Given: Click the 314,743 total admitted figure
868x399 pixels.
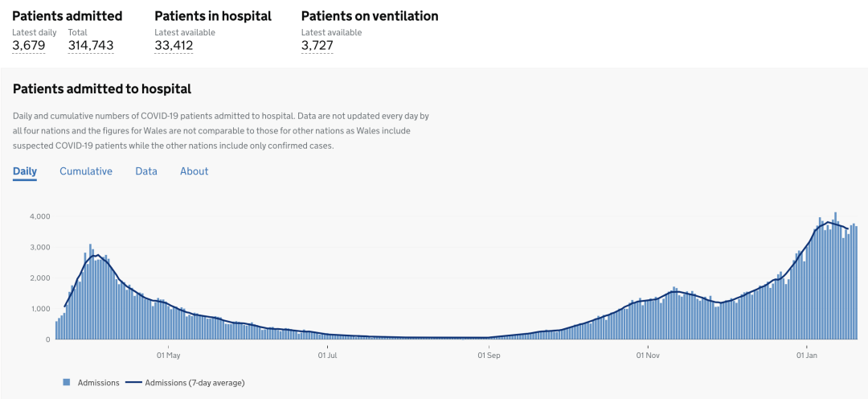Looking at the screenshot, I should pyautogui.click(x=91, y=46).
